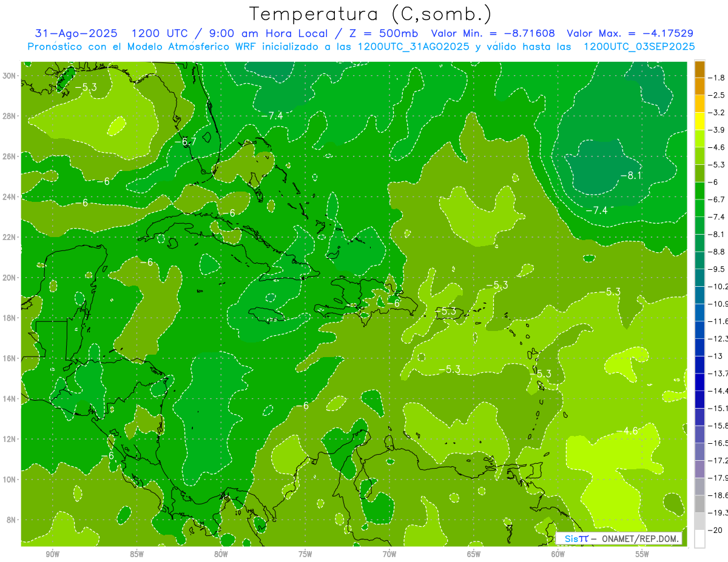
Task: Click the "-3.2" colorbar label
Action: pyautogui.click(x=717, y=113)
